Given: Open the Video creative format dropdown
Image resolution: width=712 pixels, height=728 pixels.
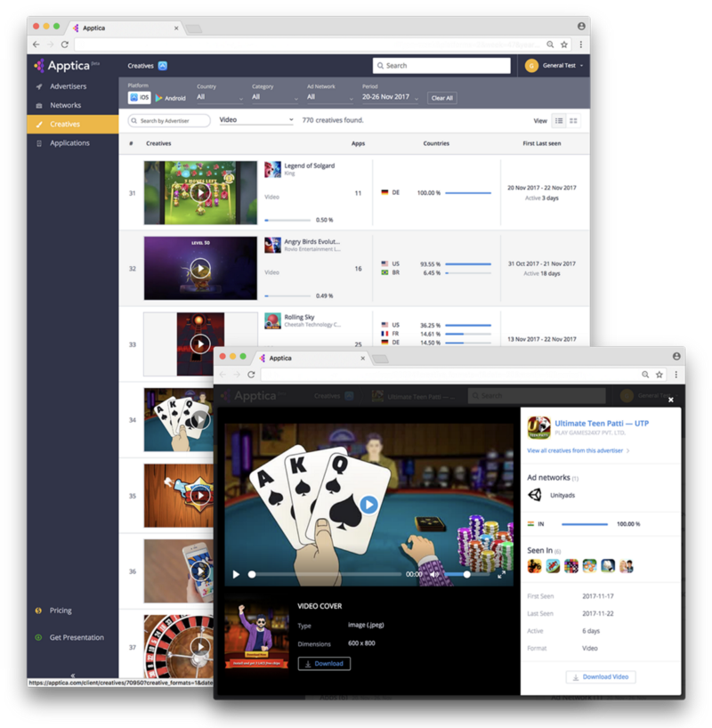Looking at the screenshot, I should coord(256,120).
